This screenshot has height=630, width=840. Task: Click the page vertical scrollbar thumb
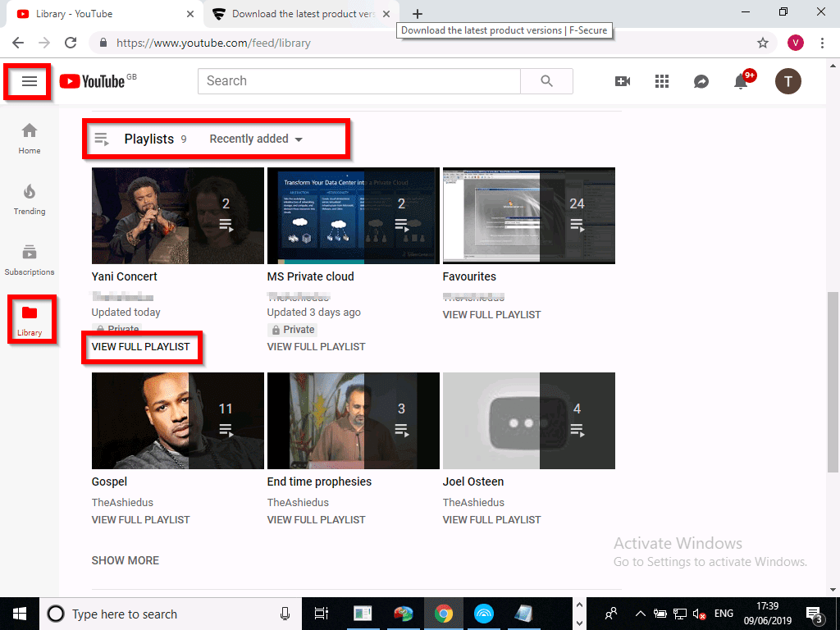(832, 381)
